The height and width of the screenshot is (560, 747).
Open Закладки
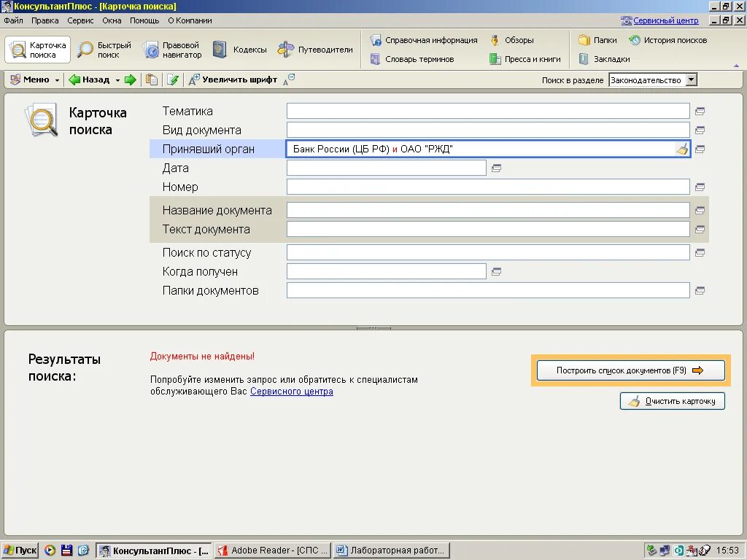point(604,59)
